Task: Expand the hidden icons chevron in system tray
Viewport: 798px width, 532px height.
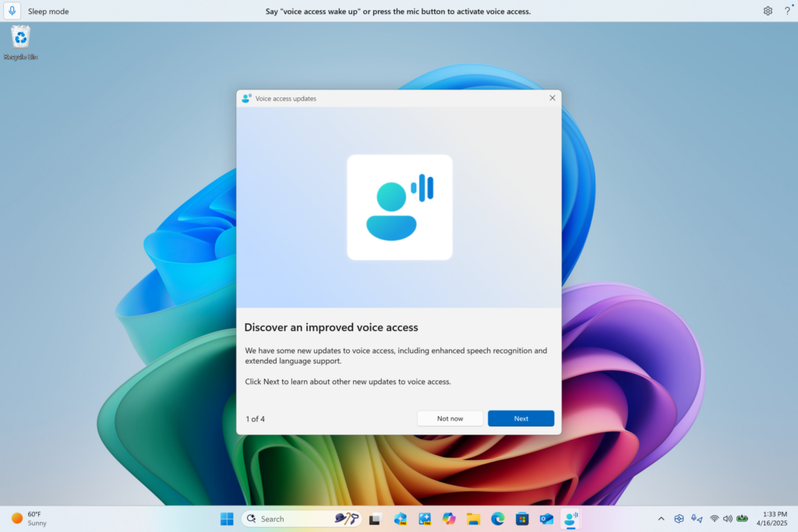Action: pyautogui.click(x=661, y=518)
